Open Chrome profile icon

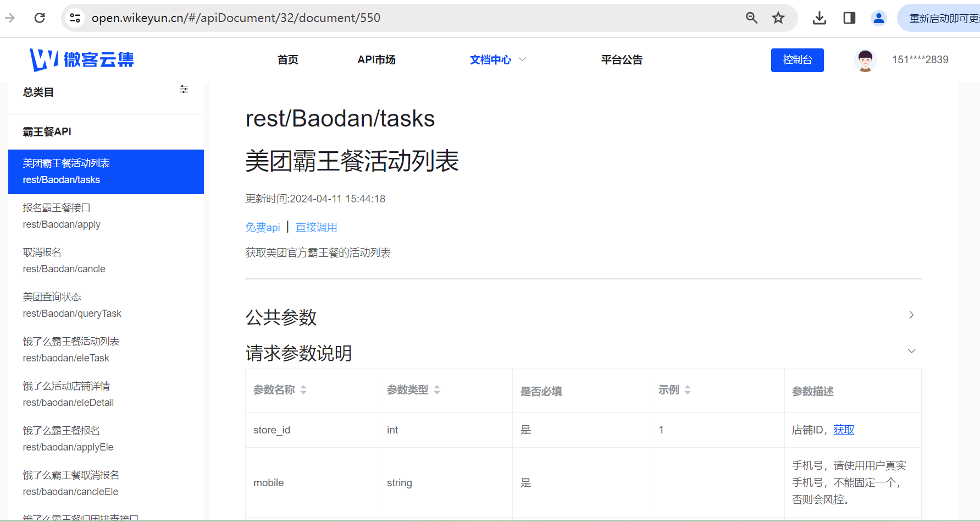coord(879,18)
